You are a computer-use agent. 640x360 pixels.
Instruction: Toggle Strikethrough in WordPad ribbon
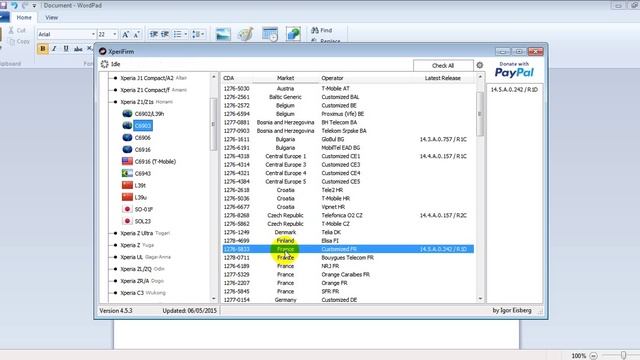(78, 49)
